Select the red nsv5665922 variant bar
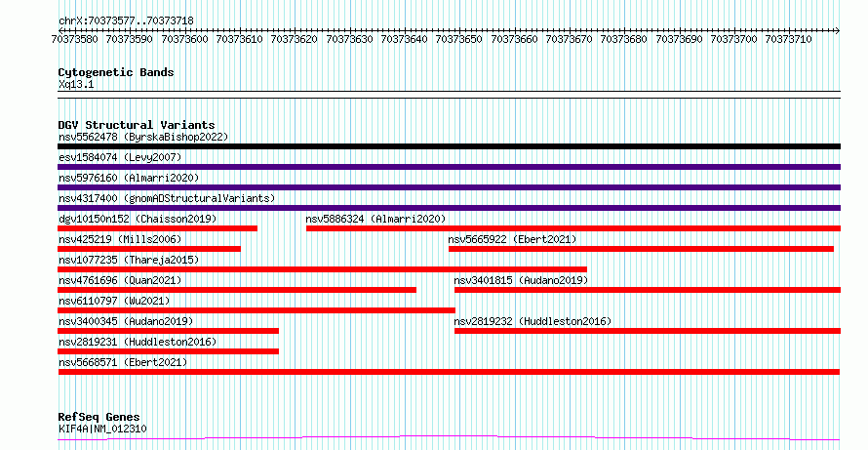Screen dimensions: 868x450 coord(641,249)
